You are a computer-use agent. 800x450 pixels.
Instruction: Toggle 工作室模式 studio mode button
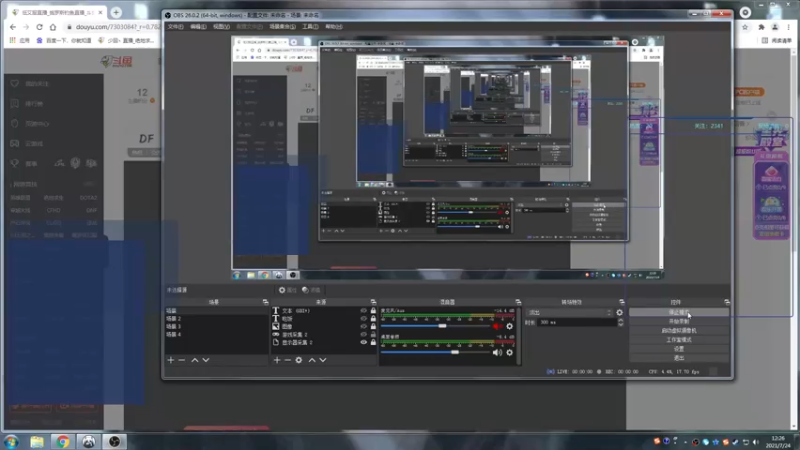point(679,340)
